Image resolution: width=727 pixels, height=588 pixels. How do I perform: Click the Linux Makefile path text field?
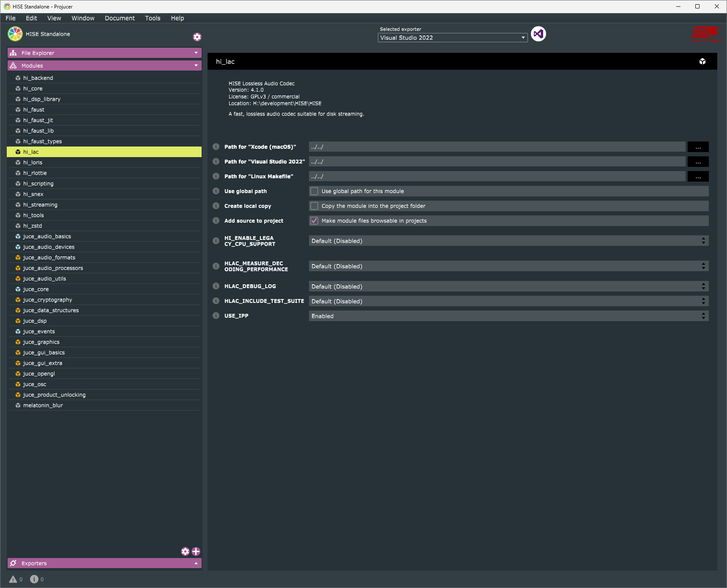497,177
